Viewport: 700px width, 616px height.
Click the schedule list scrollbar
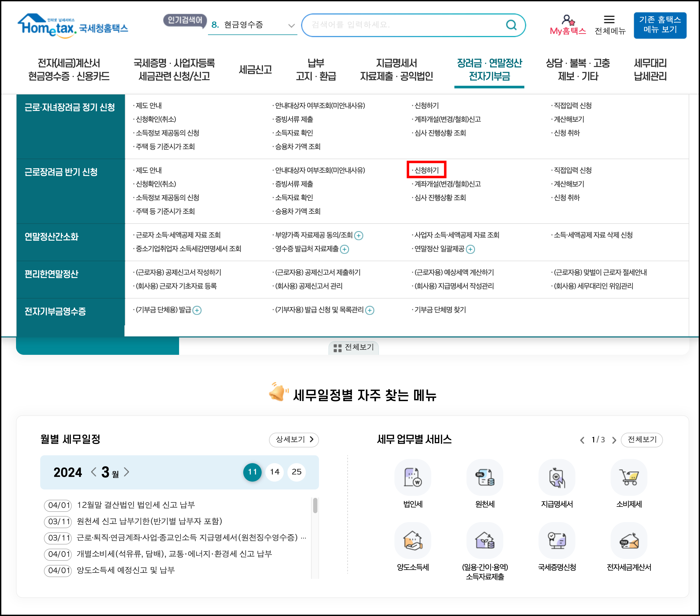coord(315,506)
